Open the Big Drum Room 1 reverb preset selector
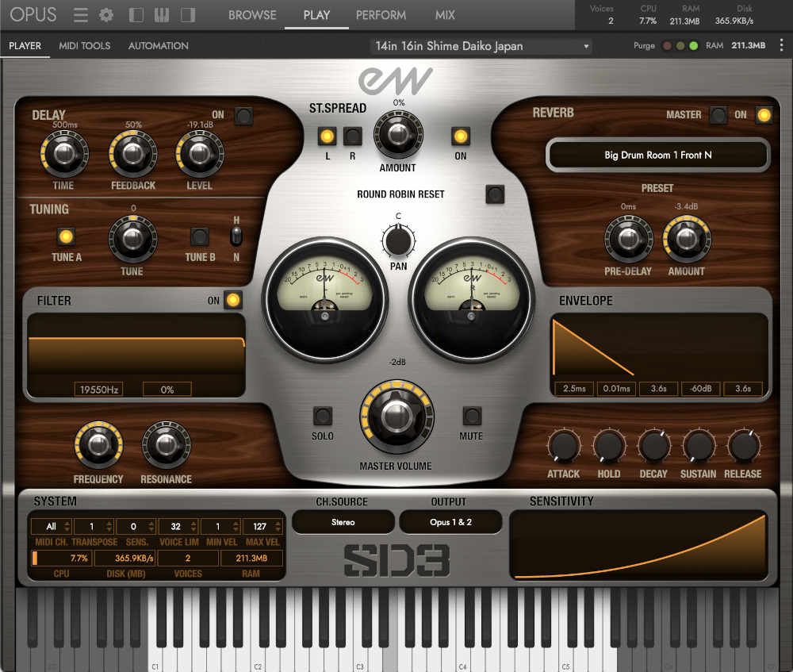Image resolution: width=793 pixels, height=672 pixels. [x=657, y=156]
